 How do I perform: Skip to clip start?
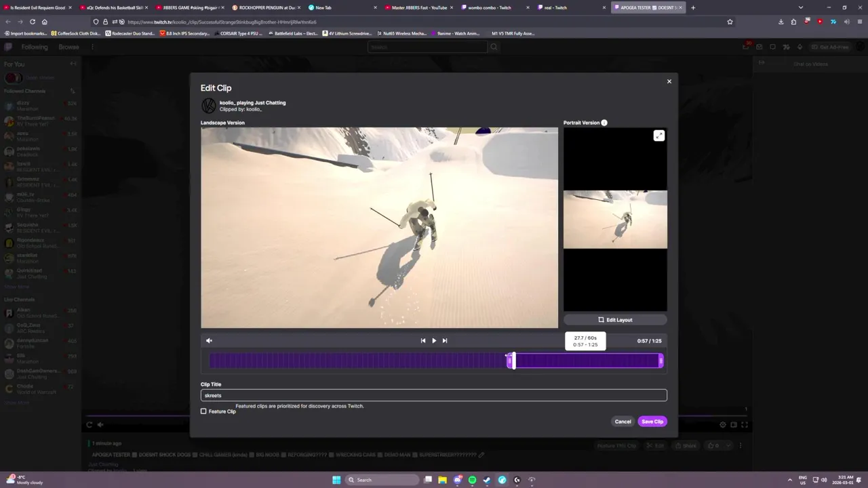[423, 341]
